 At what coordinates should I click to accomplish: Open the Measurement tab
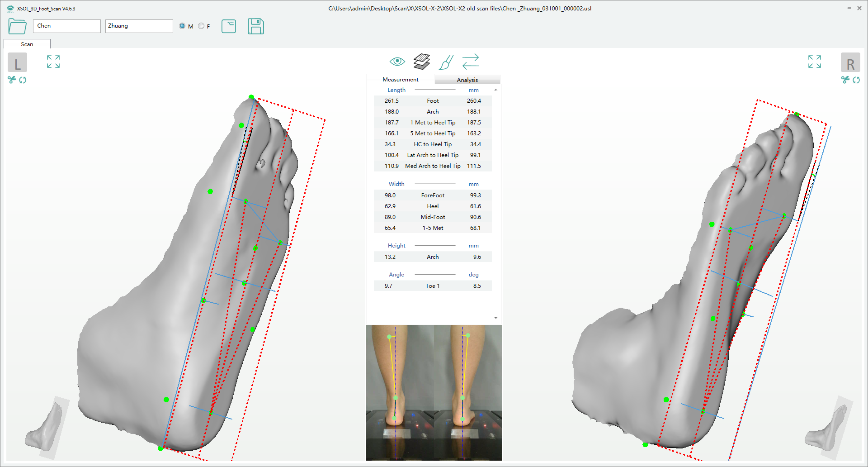coord(401,79)
